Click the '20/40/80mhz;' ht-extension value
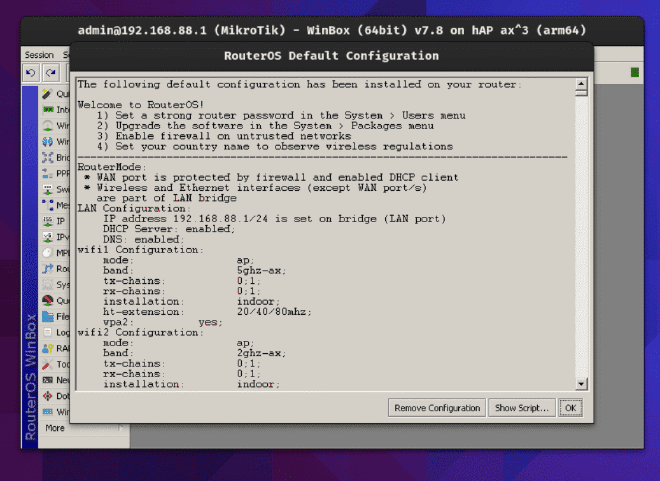This screenshot has width=660, height=481. coord(274,312)
